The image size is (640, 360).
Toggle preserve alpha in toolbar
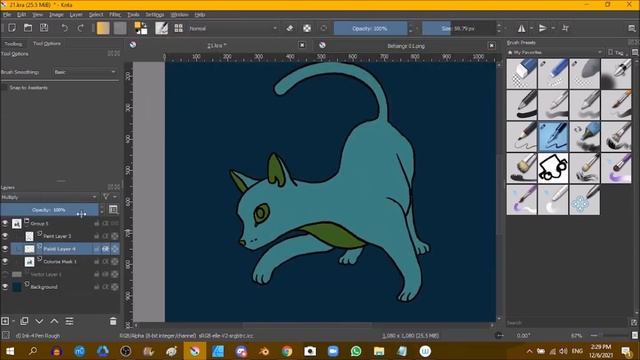pyautogui.click(x=307, y=28)
